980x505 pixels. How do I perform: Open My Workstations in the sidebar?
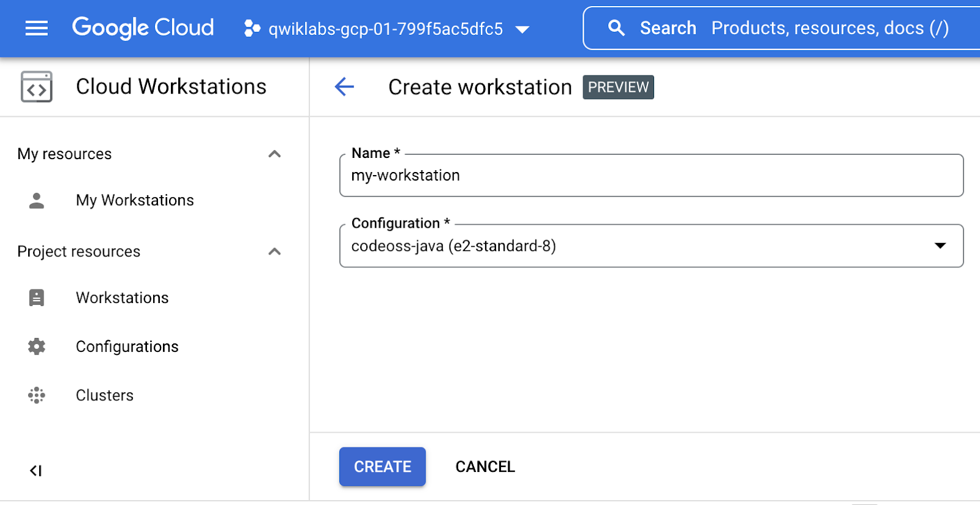pyautogui.click(x=135, y=201)
